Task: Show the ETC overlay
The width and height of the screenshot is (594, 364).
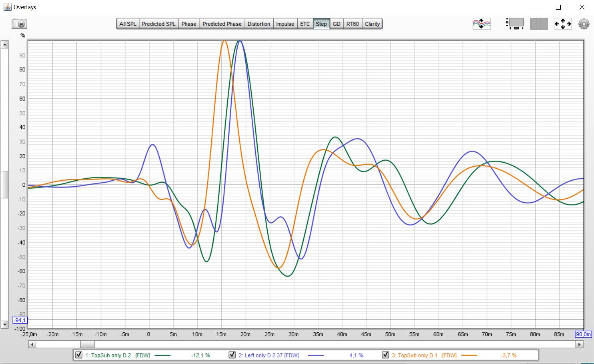Action: coord(305,24)
